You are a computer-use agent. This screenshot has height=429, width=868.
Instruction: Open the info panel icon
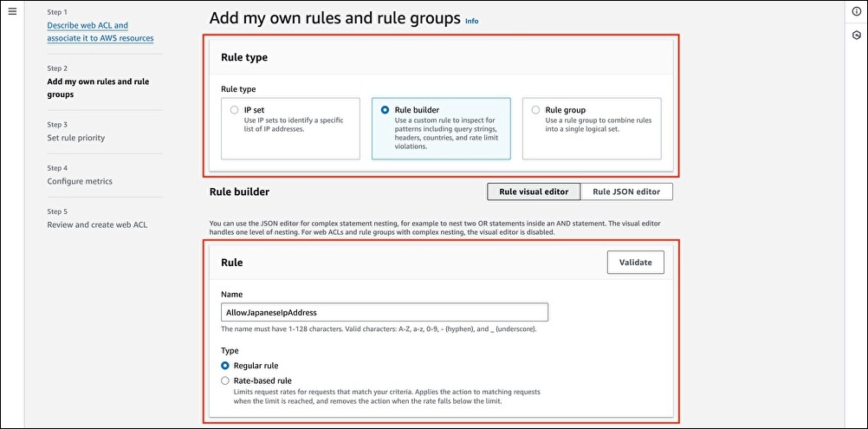point(857,12)
